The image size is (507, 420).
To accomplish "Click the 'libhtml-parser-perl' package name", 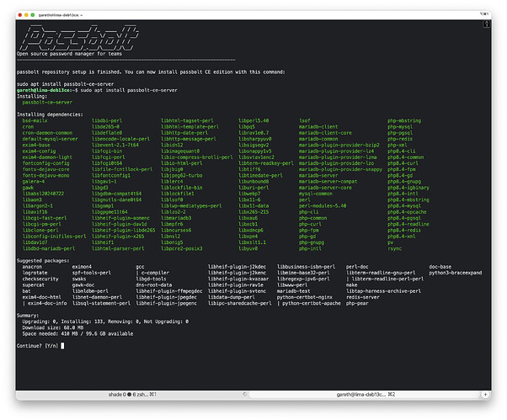I will click(x=118, y=248).
